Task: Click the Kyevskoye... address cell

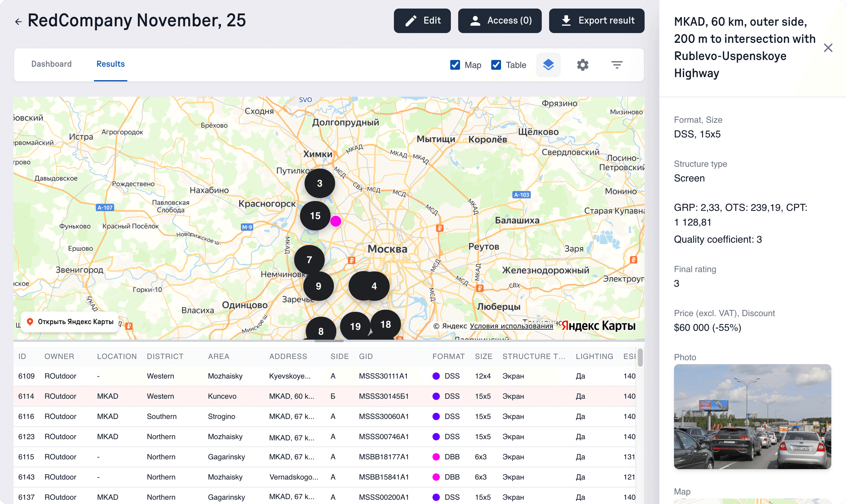Action: [290, 376]
